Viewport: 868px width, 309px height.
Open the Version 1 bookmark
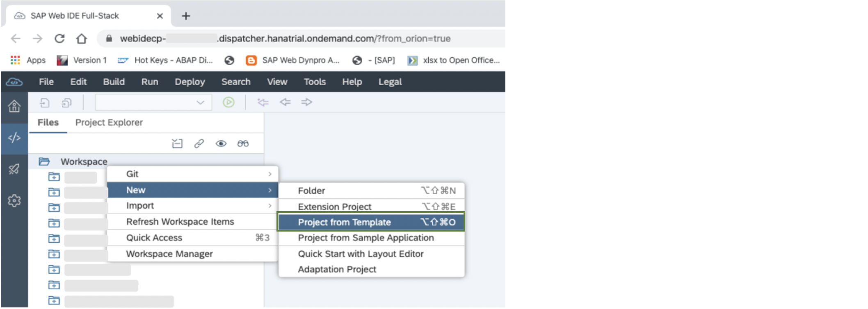point(82,60)
